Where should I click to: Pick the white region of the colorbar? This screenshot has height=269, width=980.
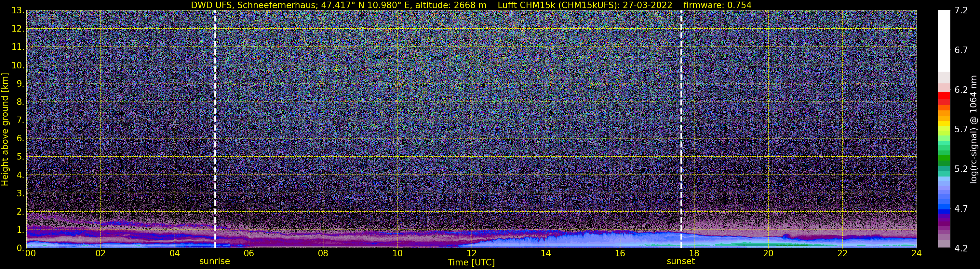944,41
